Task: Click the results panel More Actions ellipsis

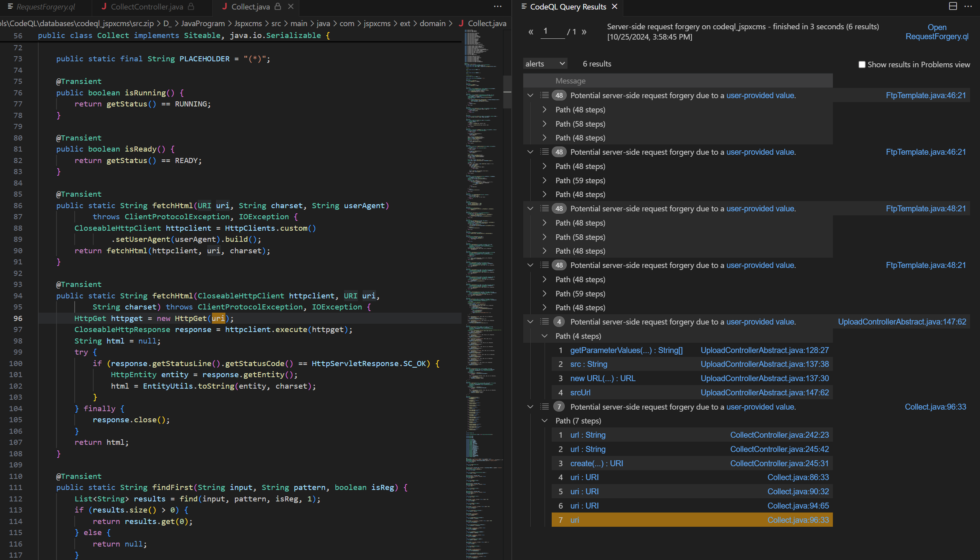Action: click(x=968, y=6)
